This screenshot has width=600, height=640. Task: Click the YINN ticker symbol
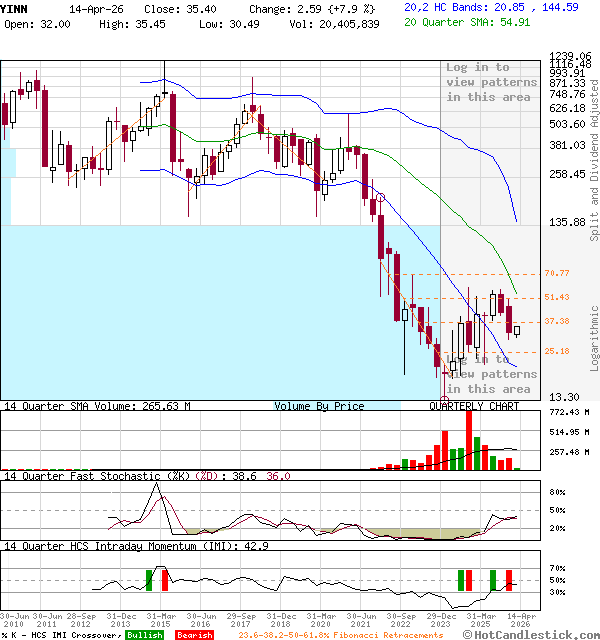pos(16,7)
